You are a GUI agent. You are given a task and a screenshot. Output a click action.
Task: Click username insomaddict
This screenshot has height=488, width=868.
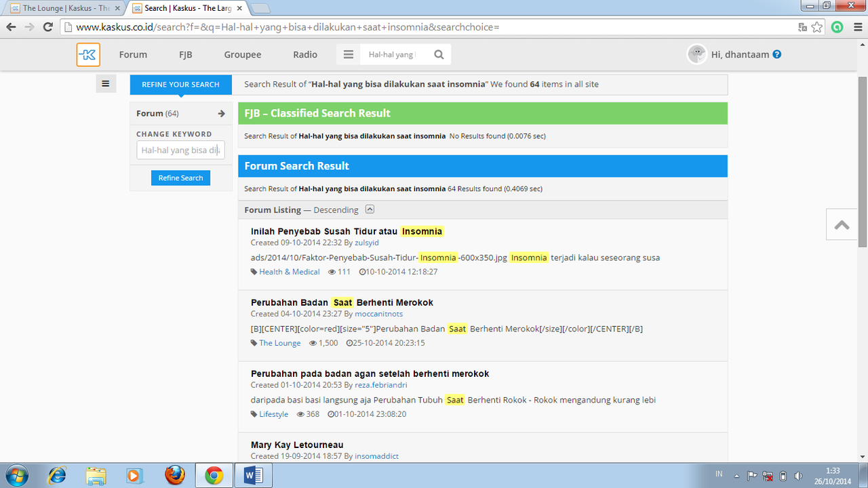coord(376,456)
